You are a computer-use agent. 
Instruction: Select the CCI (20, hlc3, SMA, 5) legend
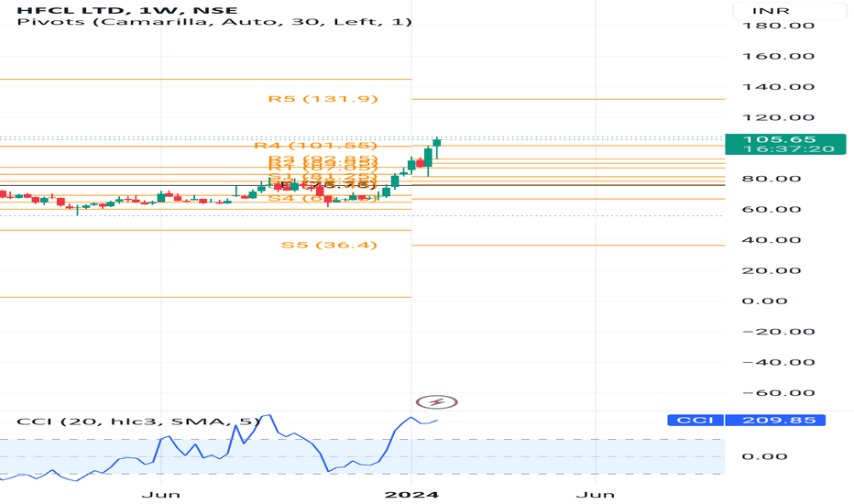(138, 422)
